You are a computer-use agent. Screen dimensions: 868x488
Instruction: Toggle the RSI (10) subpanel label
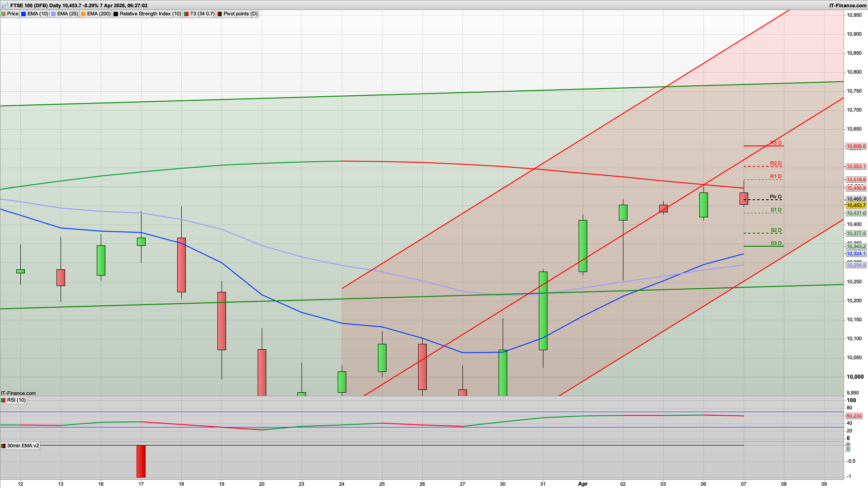tap(17, 400)
